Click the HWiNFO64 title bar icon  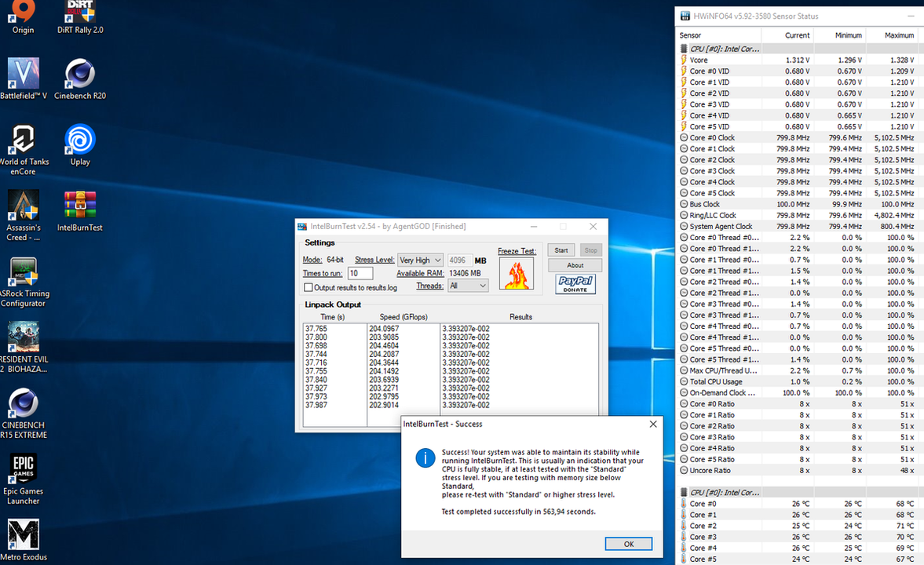[685, 16]
